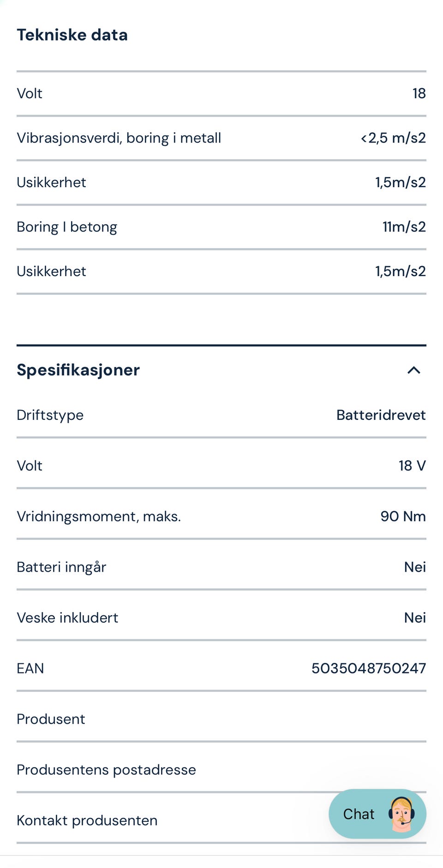This screenshot has height=868, width=443.
Task: Click the Driftstype row label
Action: (50, 415)
